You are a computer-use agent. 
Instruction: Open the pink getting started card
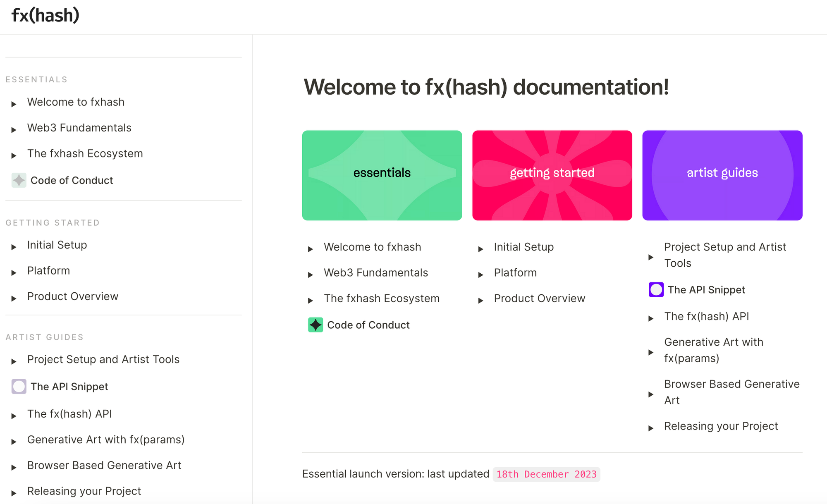[x=552, y=175]
